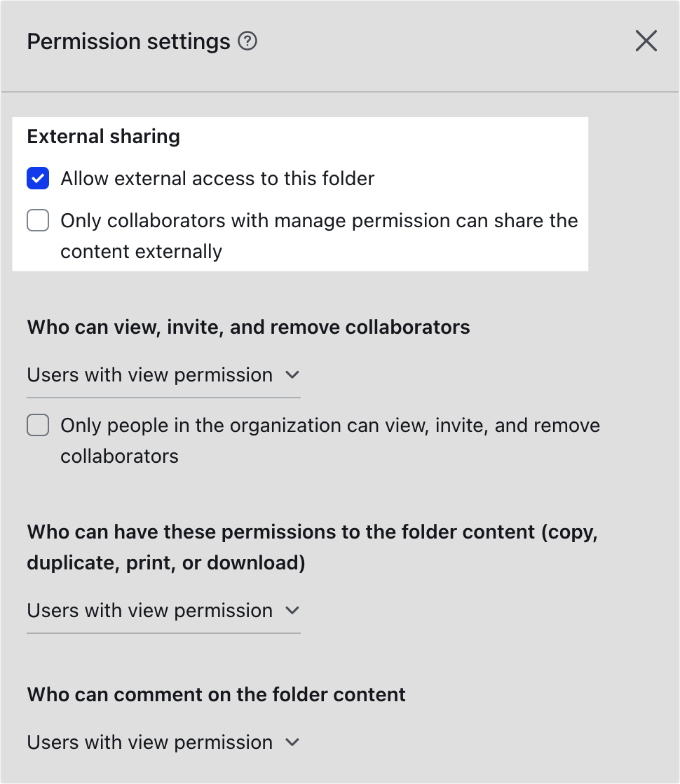Select Users with view permission for comments

click(149, 742)
